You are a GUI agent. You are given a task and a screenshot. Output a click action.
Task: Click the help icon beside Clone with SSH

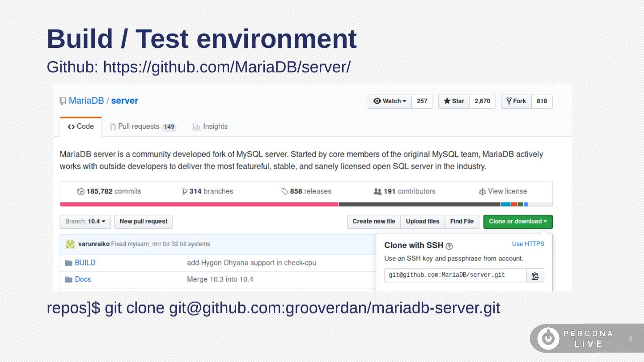pos(449,246)
